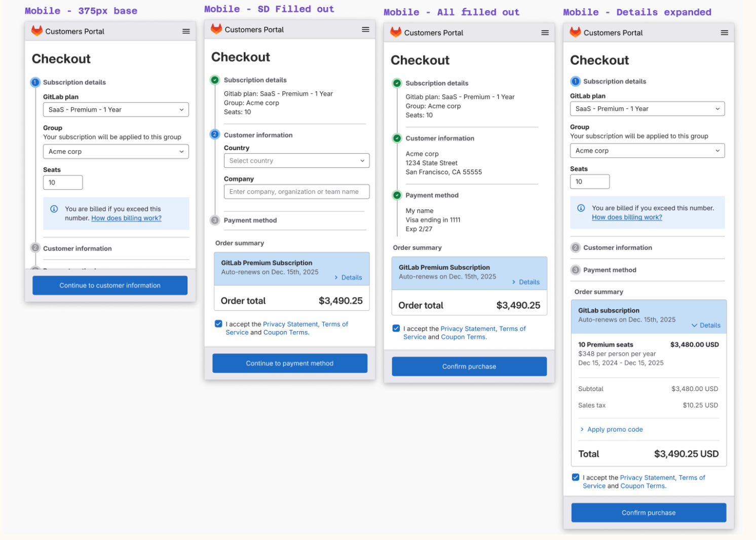The width and height of the screenshot is (756, 540).
Task: Click step 2 circle in Details expanded mockup
Action: [x=575, y=247]
